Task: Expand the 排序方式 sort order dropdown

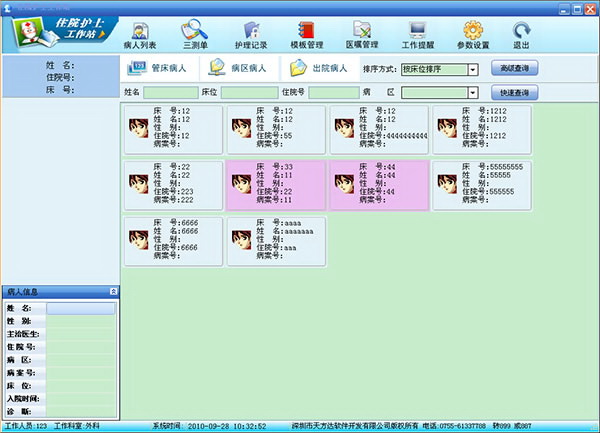Action: tap(472, 70)
